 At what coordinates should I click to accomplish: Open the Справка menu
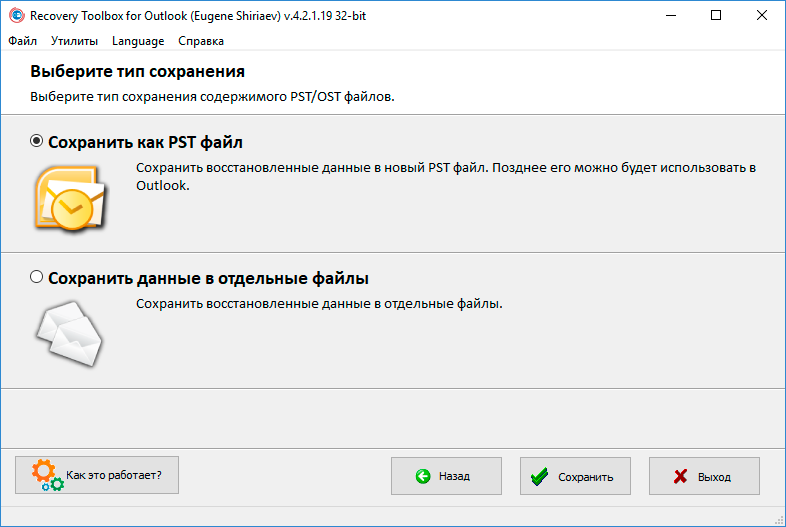click(x=201, y=41)
